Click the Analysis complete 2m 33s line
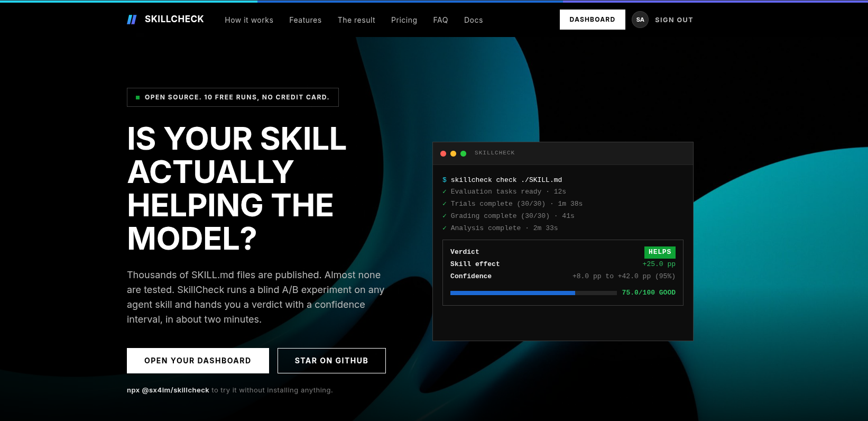868x421 pixels. (500, 228)
